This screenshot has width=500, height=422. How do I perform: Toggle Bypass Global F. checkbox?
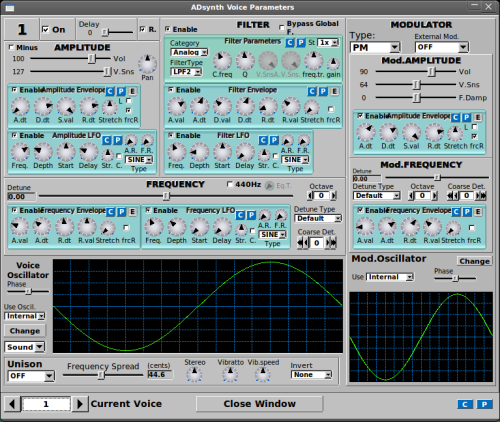[282, 27]
